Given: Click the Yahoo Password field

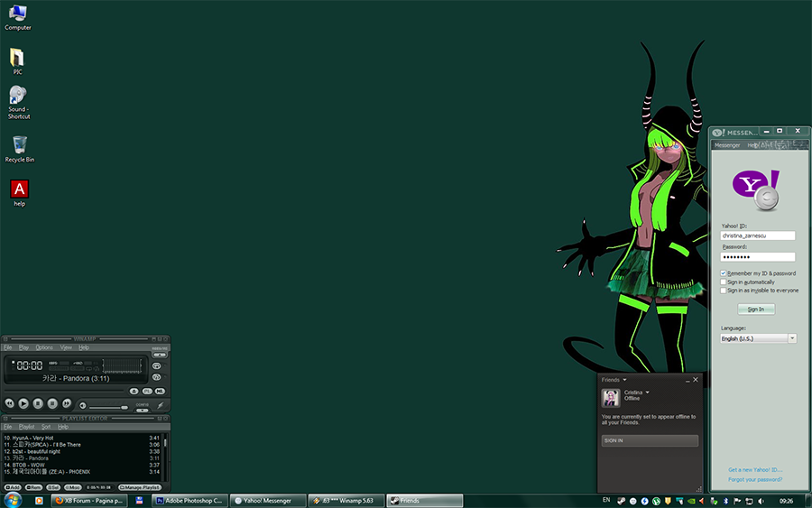Looking at the screenshot, I should [758, 257].
